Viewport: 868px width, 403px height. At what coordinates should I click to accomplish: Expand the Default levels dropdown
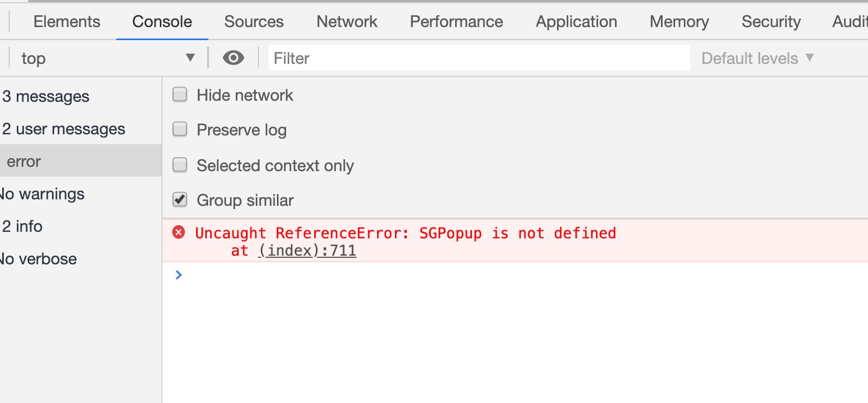pos(757,58)
